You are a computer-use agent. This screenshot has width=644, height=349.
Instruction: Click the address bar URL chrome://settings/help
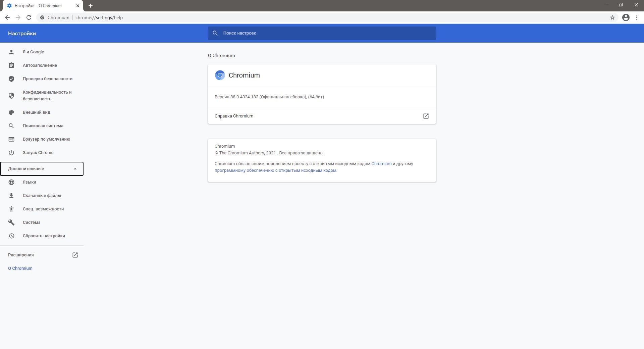tap(99, 17)
